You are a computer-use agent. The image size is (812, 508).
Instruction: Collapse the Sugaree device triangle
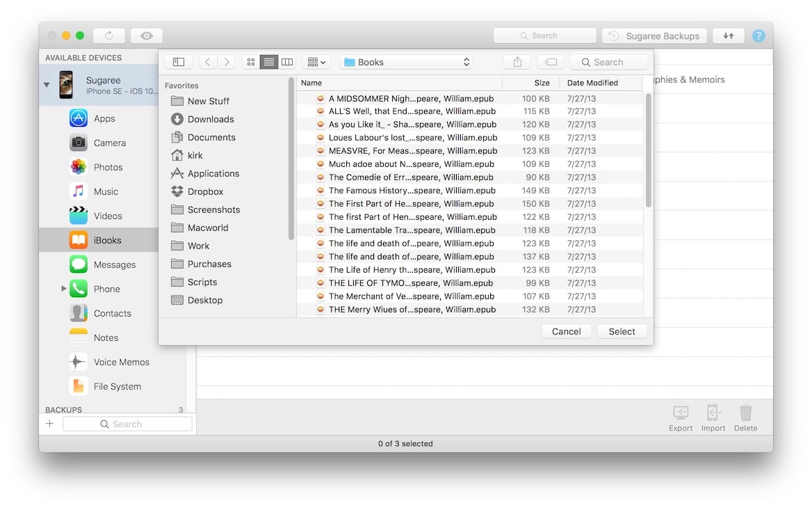(47, 84)
